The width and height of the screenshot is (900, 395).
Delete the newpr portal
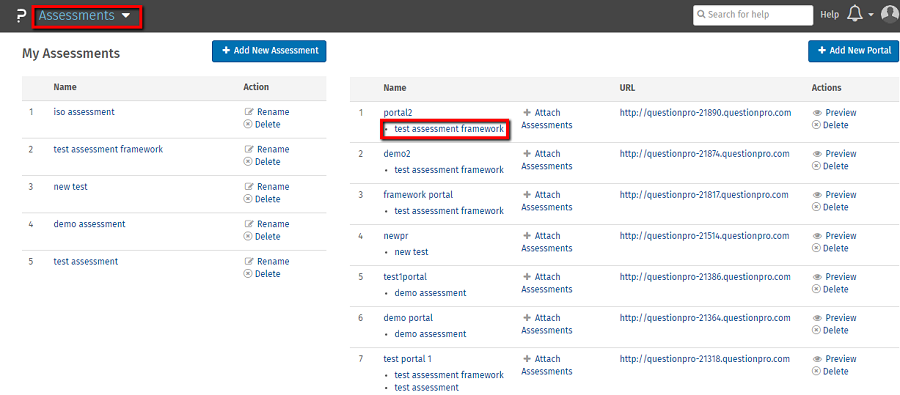(830, 249)
